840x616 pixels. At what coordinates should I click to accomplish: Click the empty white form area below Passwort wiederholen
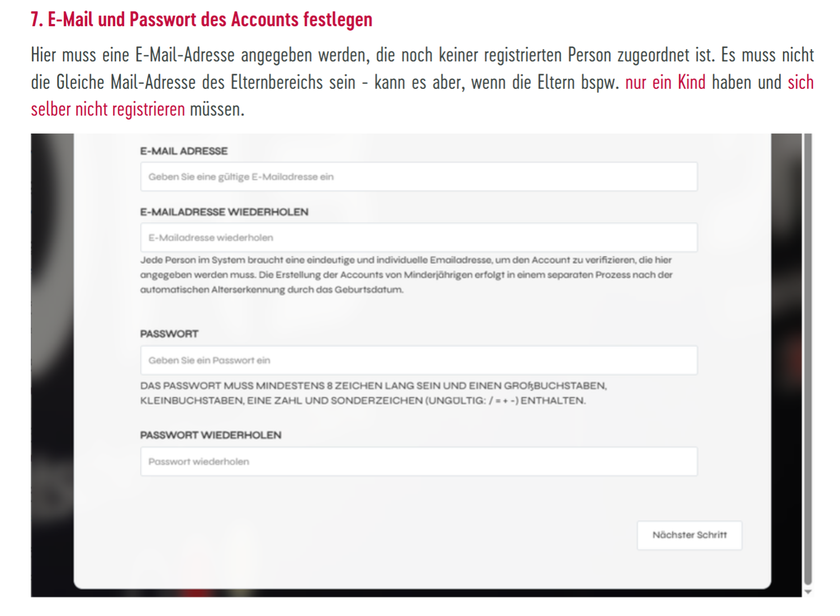(358, 531)
